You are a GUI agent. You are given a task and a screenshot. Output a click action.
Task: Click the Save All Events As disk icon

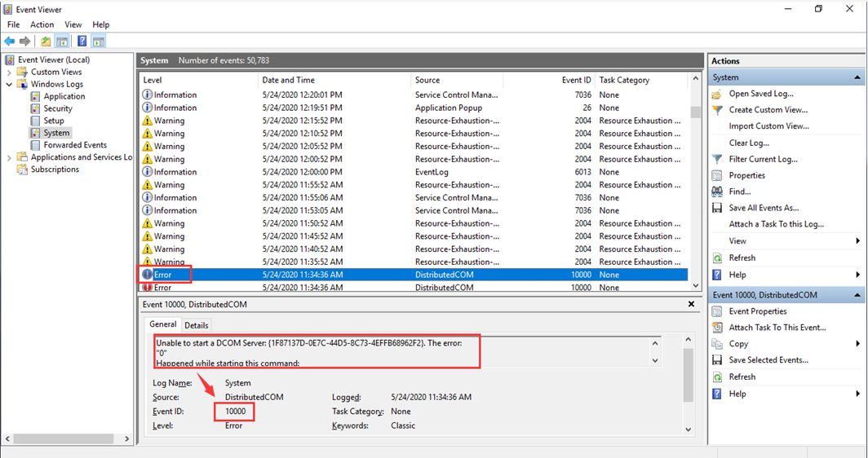(x=717, y=208)
